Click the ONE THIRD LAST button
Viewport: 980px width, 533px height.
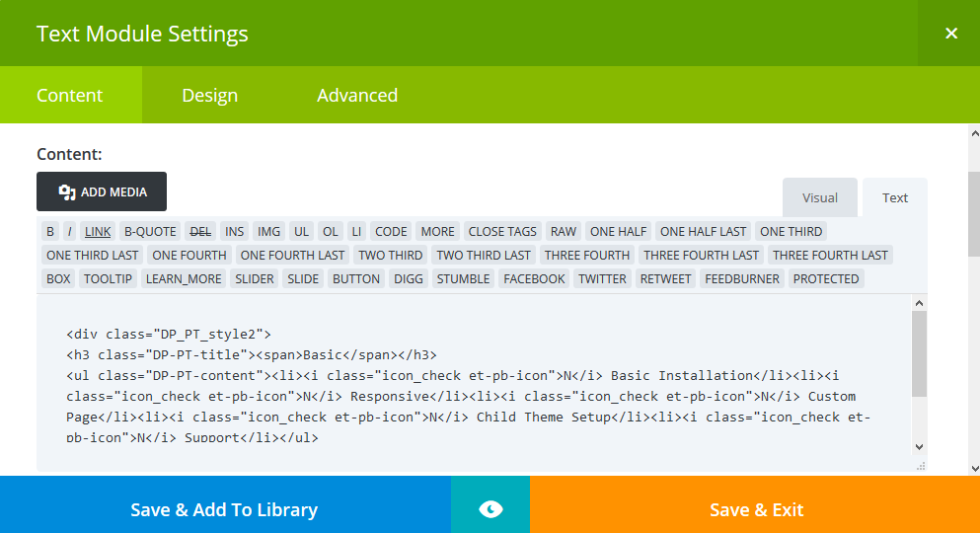(x=92, y=255)
